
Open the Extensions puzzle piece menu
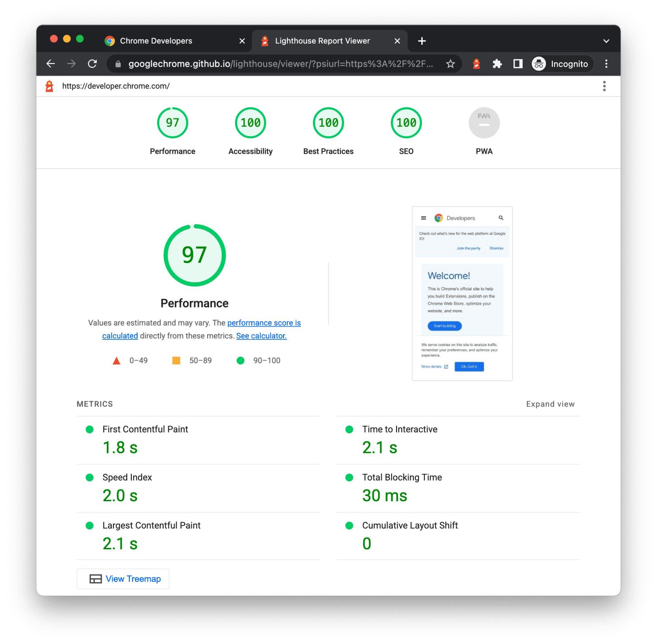click(497, 64)
